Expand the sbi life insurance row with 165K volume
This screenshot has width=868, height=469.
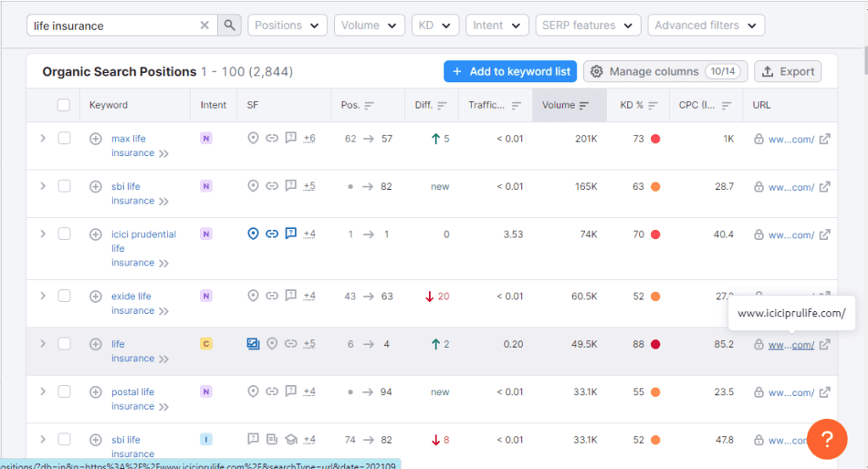pos(42,186)
